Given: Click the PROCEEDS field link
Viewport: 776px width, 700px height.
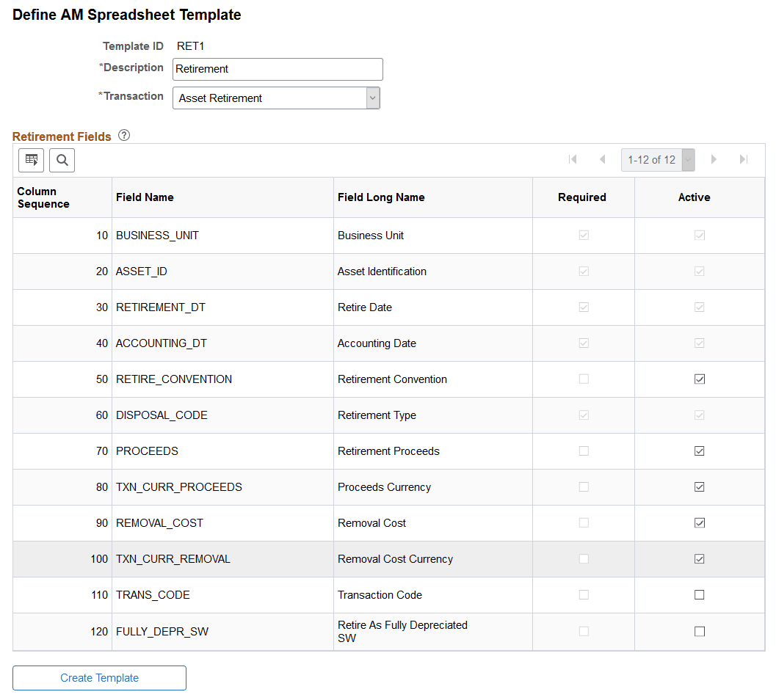Looking at the screenshot, I should pyautogui.click(x=147, y=451).
